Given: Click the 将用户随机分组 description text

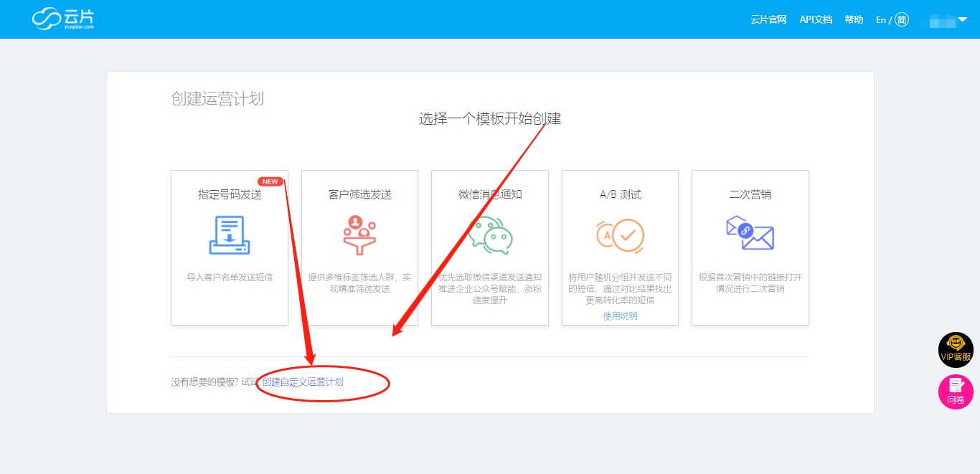Looking at the screenshot, I should point(620,288).
